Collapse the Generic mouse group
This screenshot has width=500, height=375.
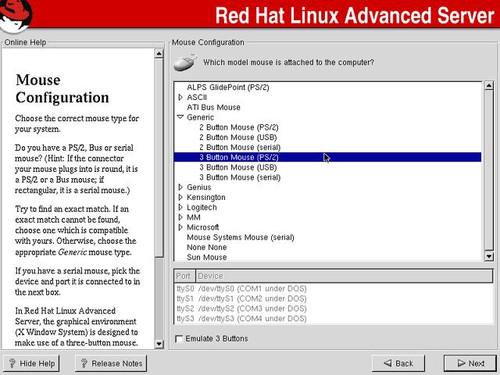pos(180,117)
